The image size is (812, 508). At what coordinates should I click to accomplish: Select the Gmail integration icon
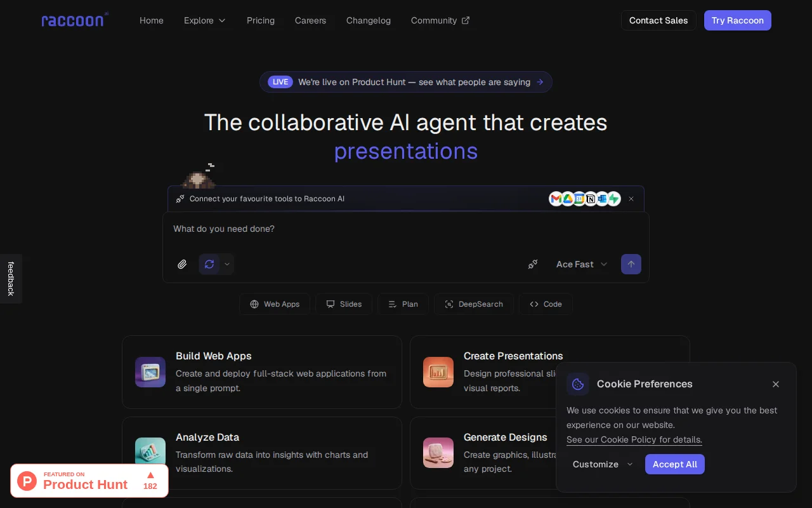556,199
